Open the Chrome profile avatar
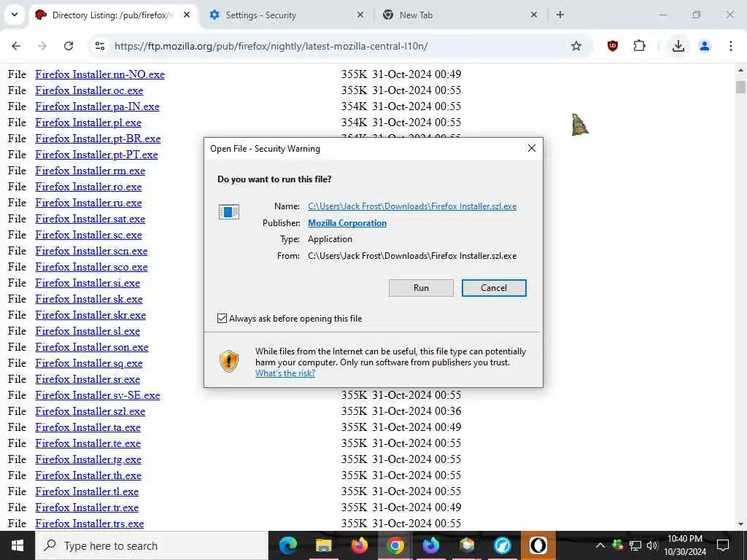 point(704,46)
